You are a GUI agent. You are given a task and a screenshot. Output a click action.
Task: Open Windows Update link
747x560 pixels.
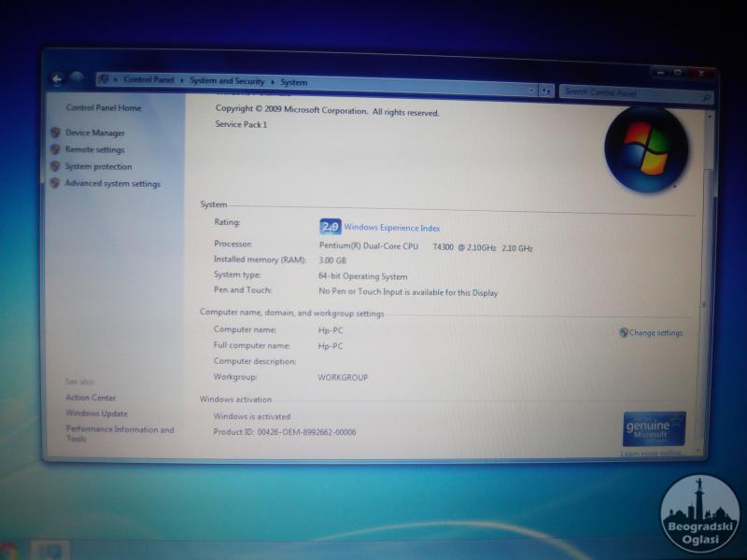click(x=97, y=413)
